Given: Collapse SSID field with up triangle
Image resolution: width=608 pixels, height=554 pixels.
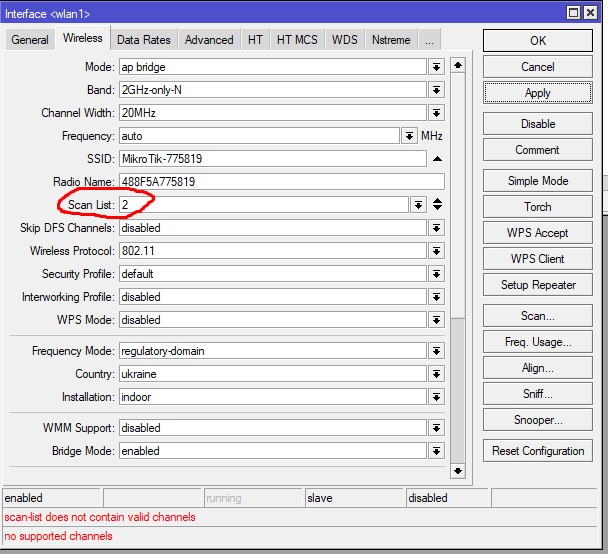Looking at the screenshot, I should [437, 159].
